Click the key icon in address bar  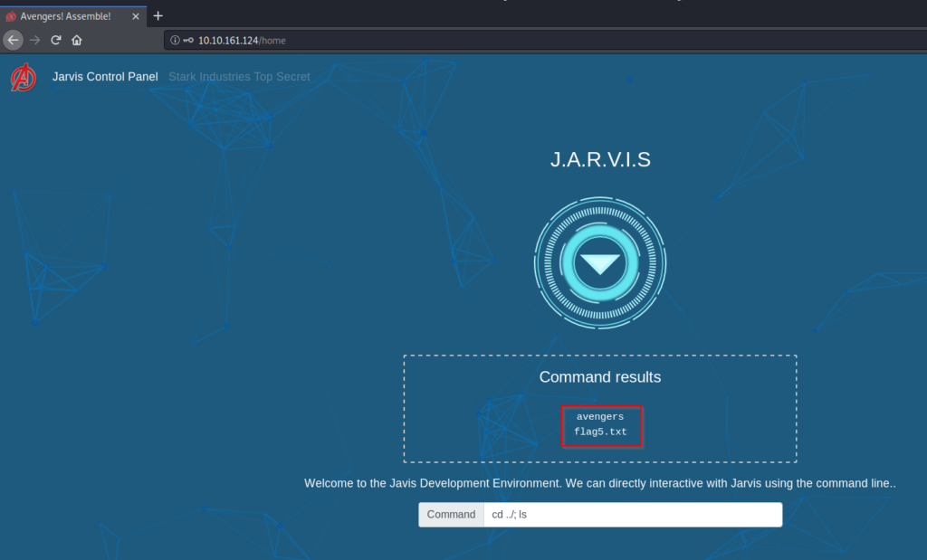click(x=187, y=41)
